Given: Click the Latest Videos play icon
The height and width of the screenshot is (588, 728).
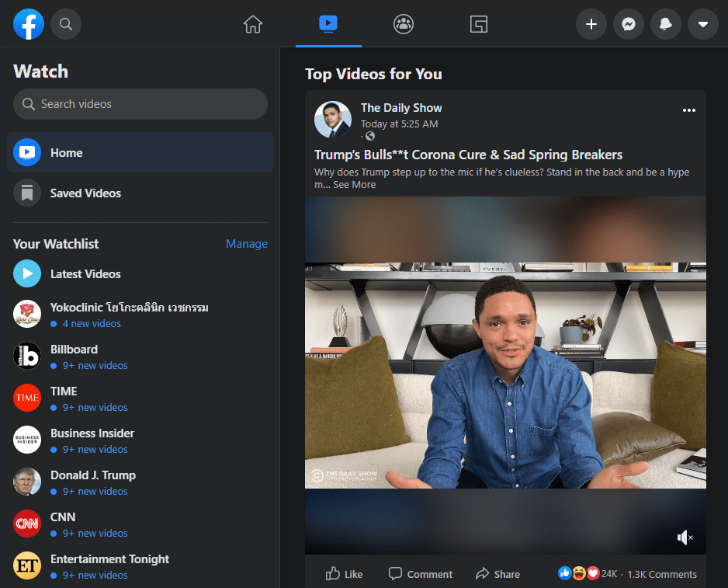Looking at the screenshot, I should click(27, 273).
